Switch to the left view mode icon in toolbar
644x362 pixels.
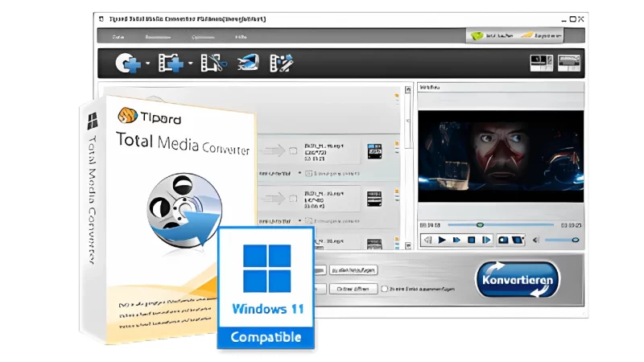pyautogui.click(x=541, y=64)
